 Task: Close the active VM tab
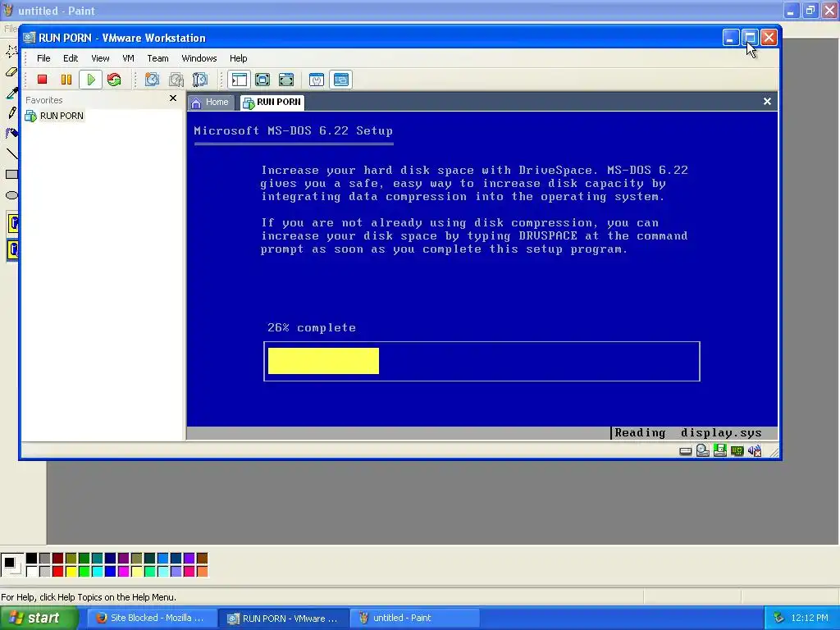click(x=767, y=101)
